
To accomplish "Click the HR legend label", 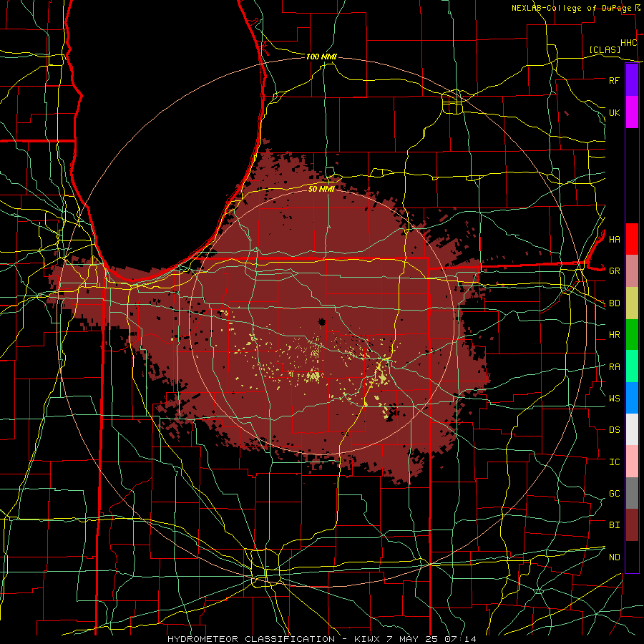I will (614, 335).
